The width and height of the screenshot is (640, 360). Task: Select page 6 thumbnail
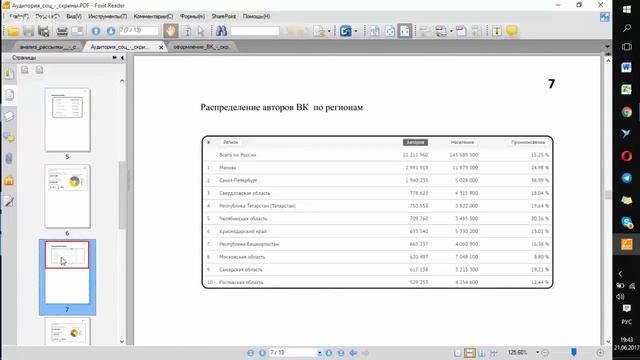tap(67, 196)
